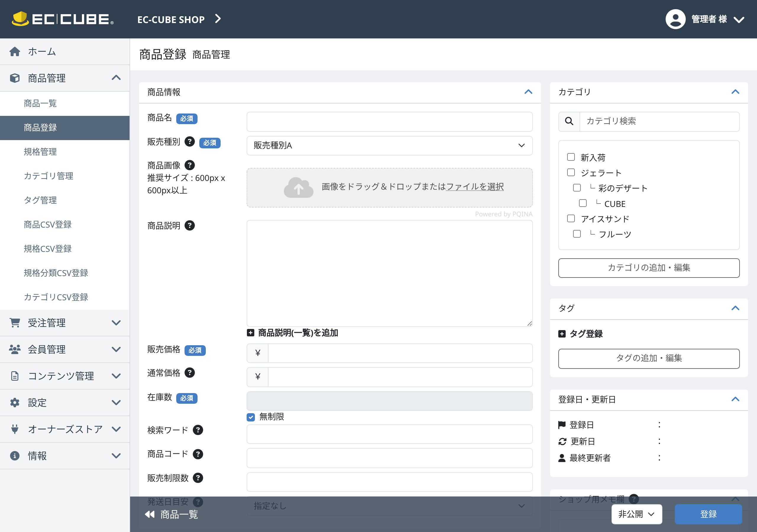
Task: Click the 商品説明 text area
Action: coord(389,273)
